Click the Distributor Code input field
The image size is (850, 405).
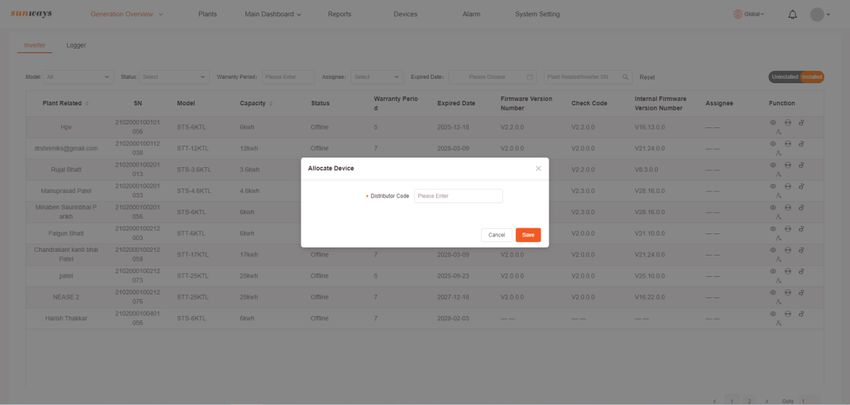coord(458,196)
